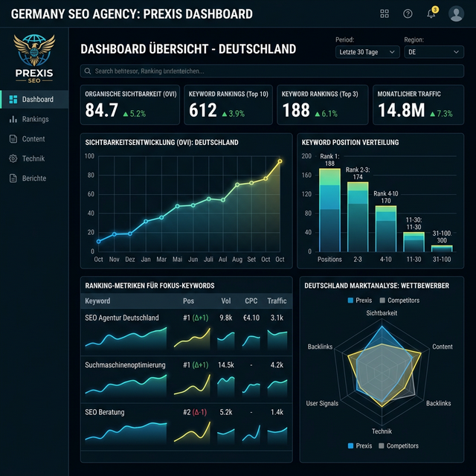Image resolution: width=476 pixels, height=476 pixels.
Task: Open the notifications bell icon
Action: click(x=431, y=13)
